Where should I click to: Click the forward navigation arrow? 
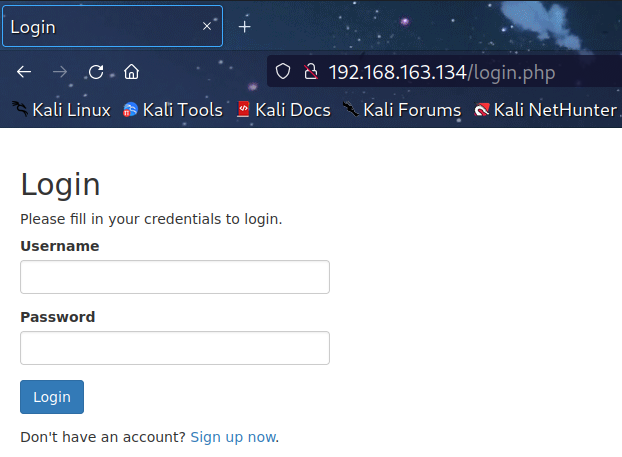(x=60, y=72)
